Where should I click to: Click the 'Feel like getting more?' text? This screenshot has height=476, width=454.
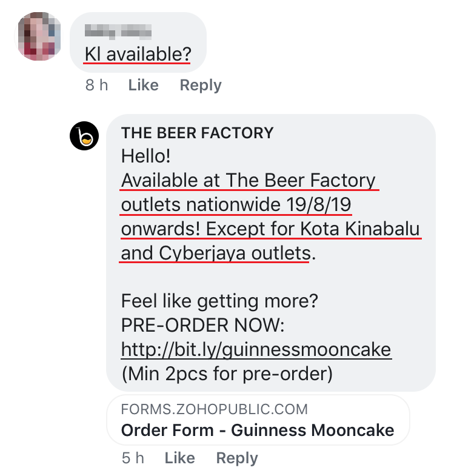pyautogui.click(x=219, y=301)
